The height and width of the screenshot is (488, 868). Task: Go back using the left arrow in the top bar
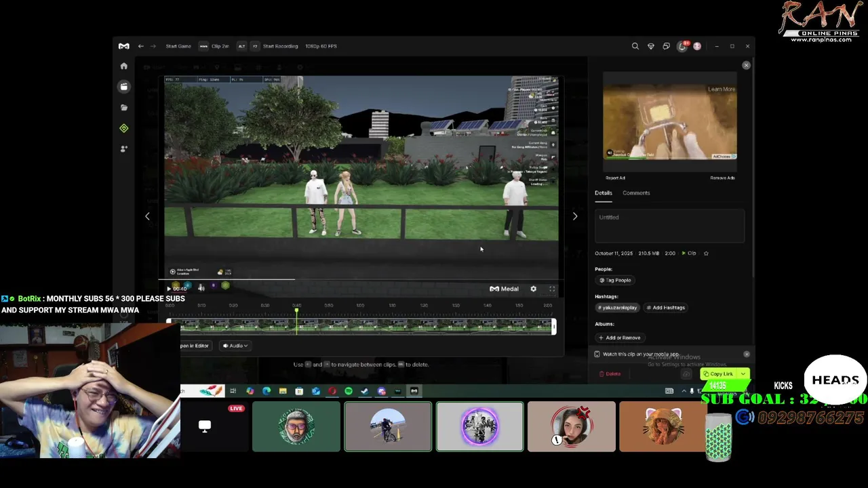coord(140,46)
